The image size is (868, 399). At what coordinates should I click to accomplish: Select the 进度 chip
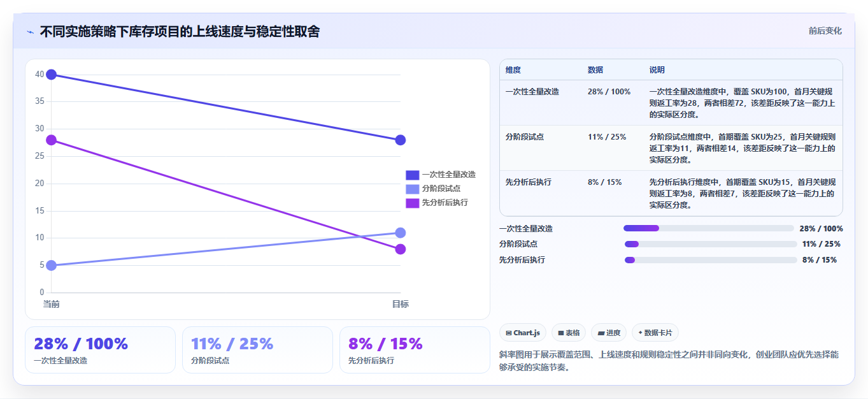click(x=609, y=333)
